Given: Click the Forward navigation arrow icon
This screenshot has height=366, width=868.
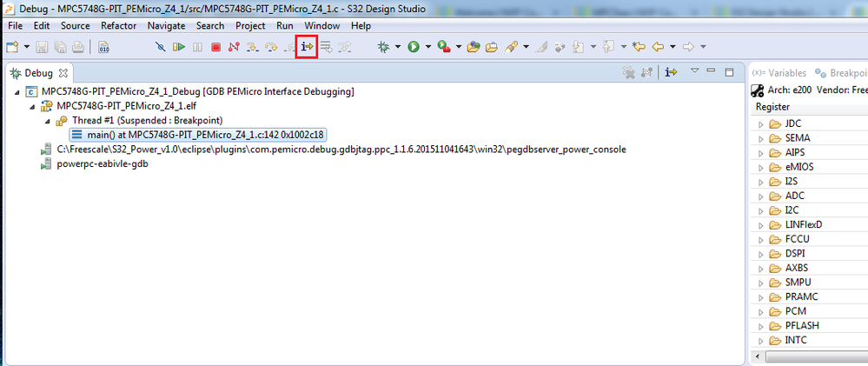Looking at the screenshot, I should pyautogui.click(x=689, y=47).
